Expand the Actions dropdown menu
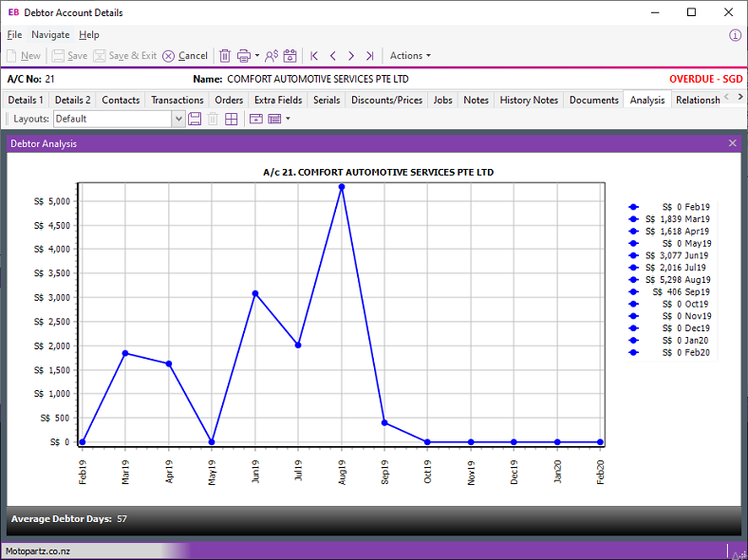This screenshot has height=560, width=748. (410, 56)
